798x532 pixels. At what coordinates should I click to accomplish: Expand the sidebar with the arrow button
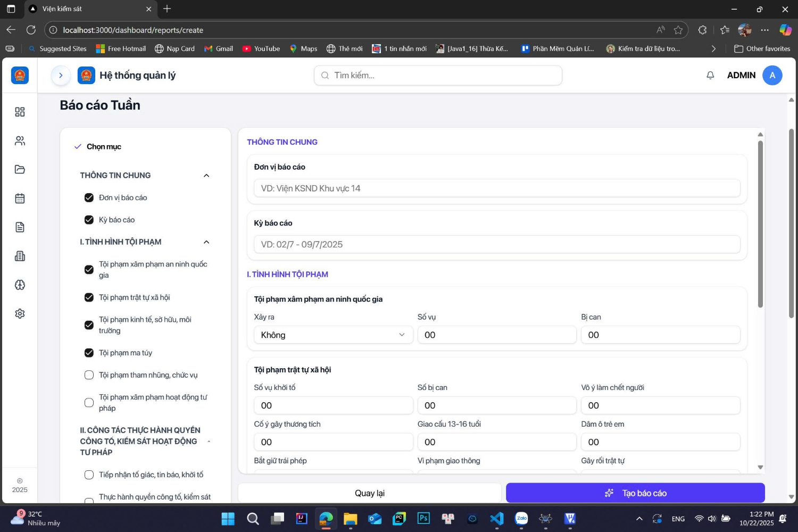61,76
